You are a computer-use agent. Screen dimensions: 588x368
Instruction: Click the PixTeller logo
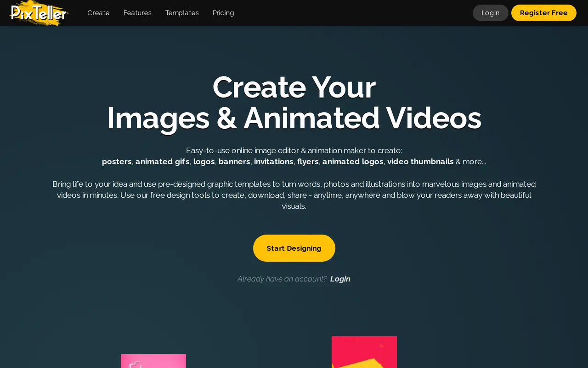point(39,13)
